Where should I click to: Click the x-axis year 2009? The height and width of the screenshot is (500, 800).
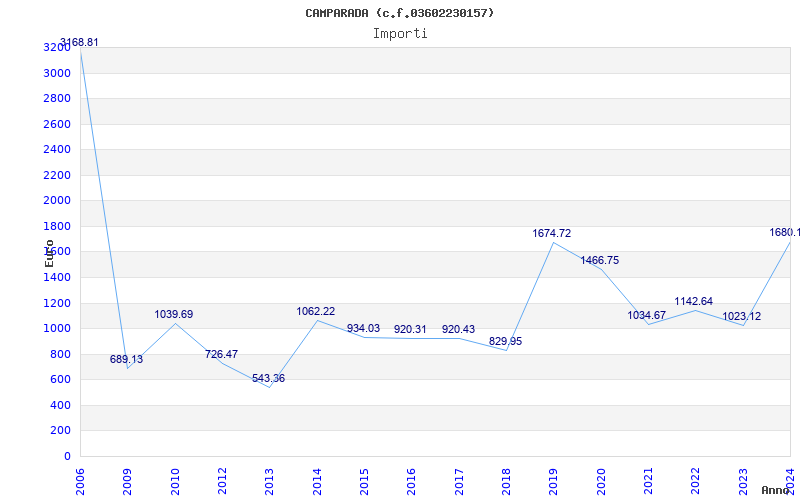(x=127, y=482)
